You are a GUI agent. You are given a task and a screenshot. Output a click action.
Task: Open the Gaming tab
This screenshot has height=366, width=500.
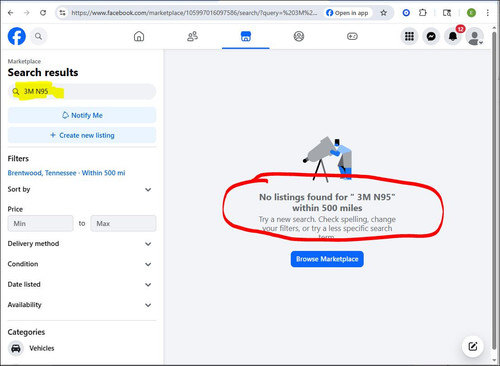[352, 36]
